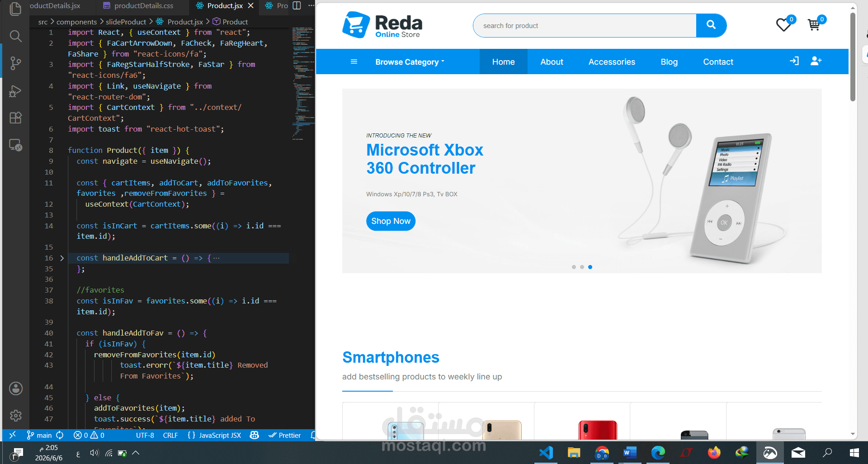Image resolution: width=868 pixels, height=464 pixels.
Task: Switch to the partially visible productDetails.jsx tab
Action: [x=55, y=5]
